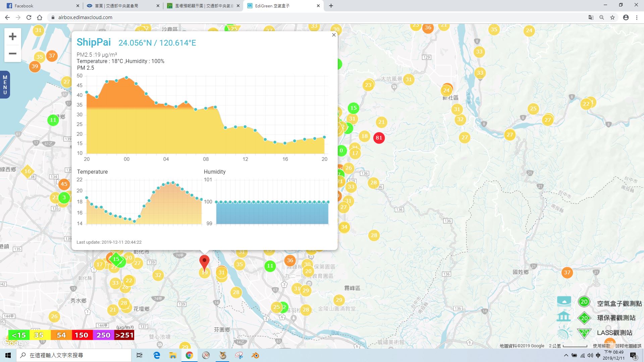This screenshot has width=644, height=362.
Task: Open a new browser tab
Action: (x=331, y=6)
